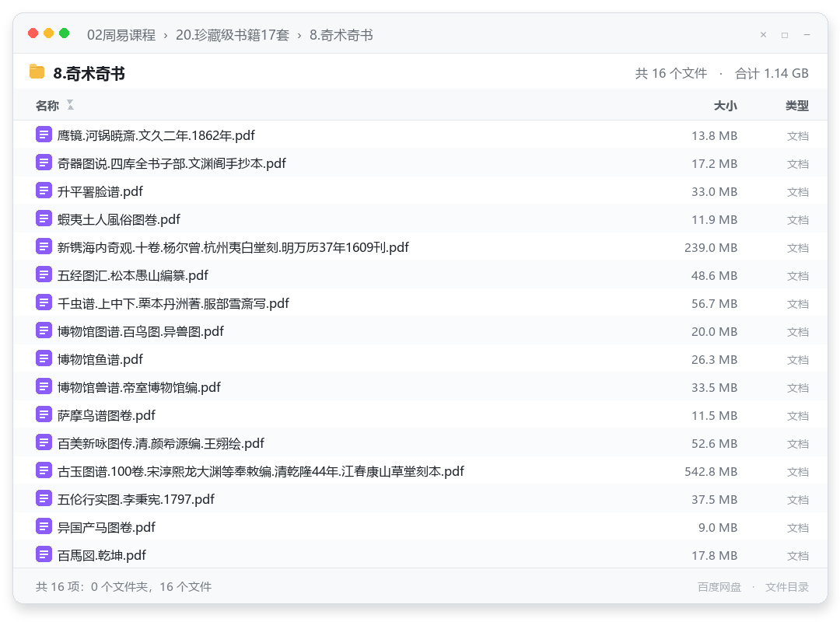Viewport: 840px width, 622px height.
Task: Click the document icon of 升平署脸谱.pdf
Action: point(44,190)
